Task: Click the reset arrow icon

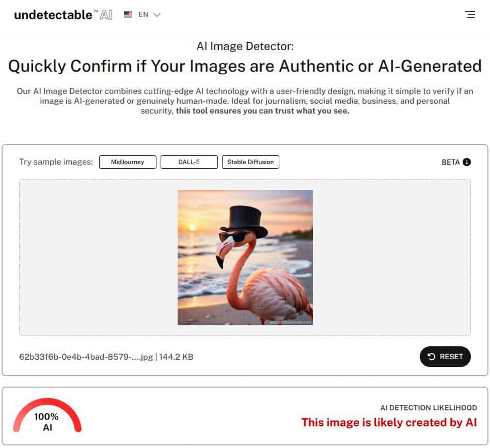Action: [x=431, y=357]
